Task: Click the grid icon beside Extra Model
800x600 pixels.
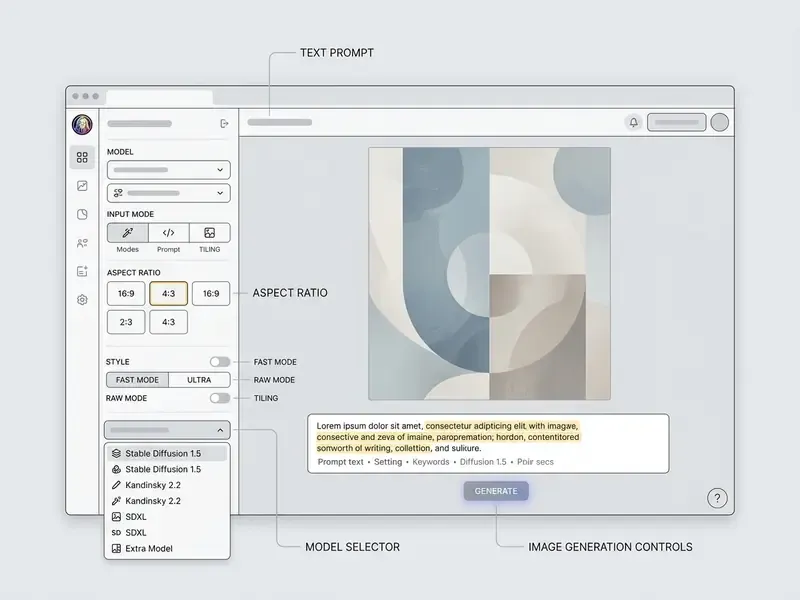Action: (116, 548)
